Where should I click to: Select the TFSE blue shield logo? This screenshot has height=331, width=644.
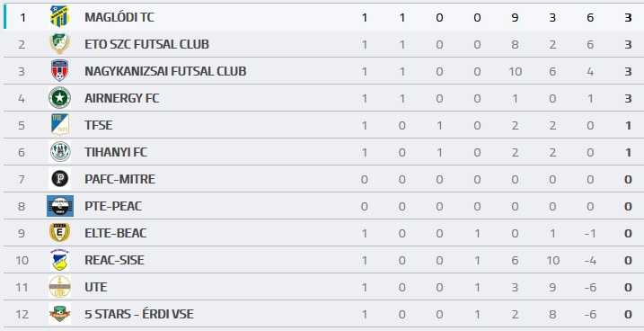[x=59, y=125]
